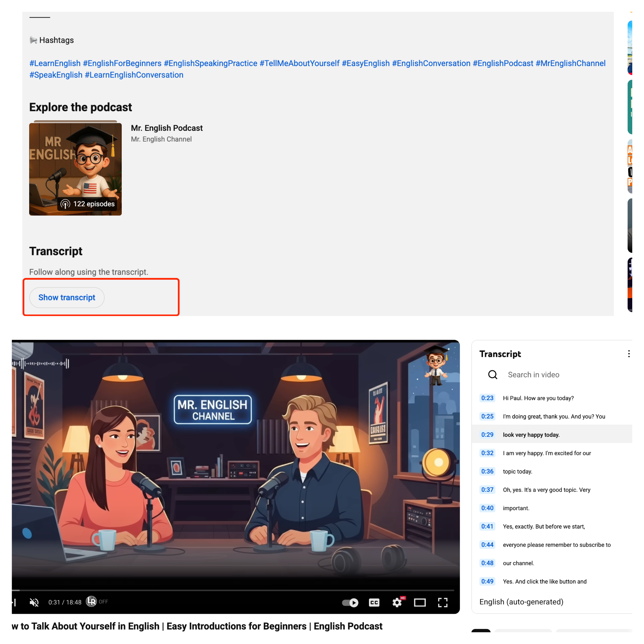Open the #EnglishForBeginners hashtag
The width and height of the screenshot is (644, 644).
(x=122, y=63)
